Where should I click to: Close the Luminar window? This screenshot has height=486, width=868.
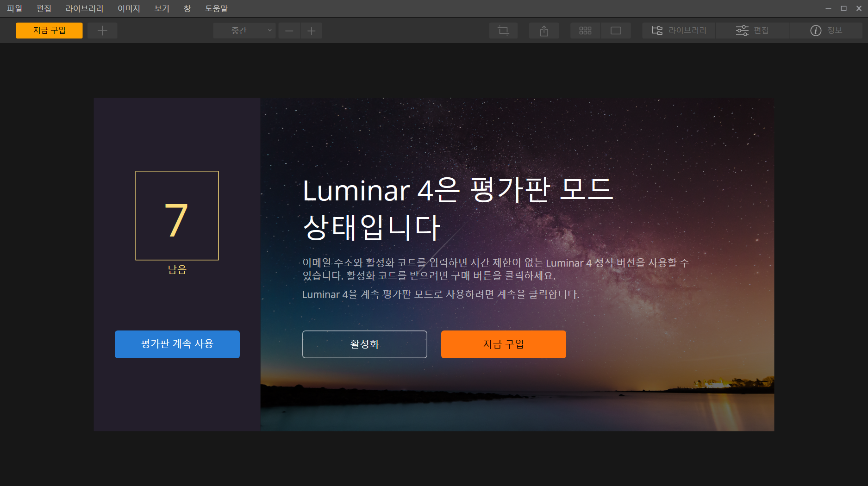pyautogui.click(x=859, y=8)
